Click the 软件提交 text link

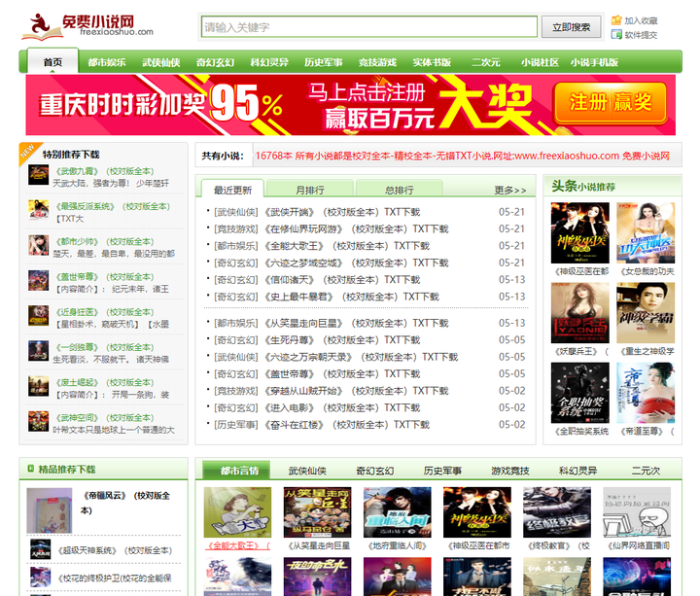coord(641,35)
